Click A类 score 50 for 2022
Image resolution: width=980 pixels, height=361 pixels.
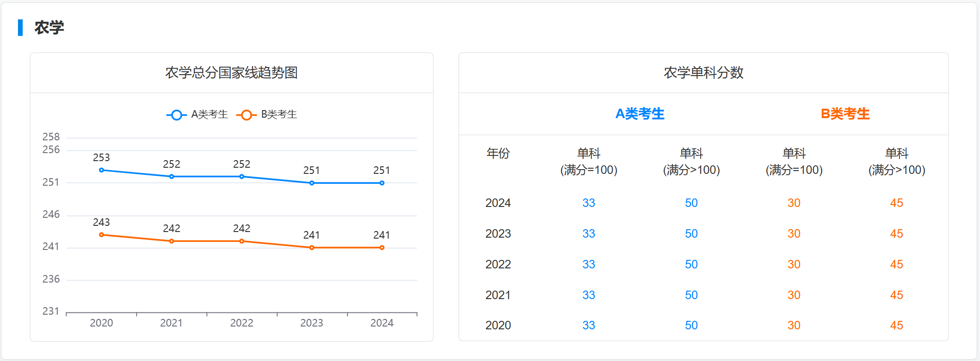pos(691,265)
